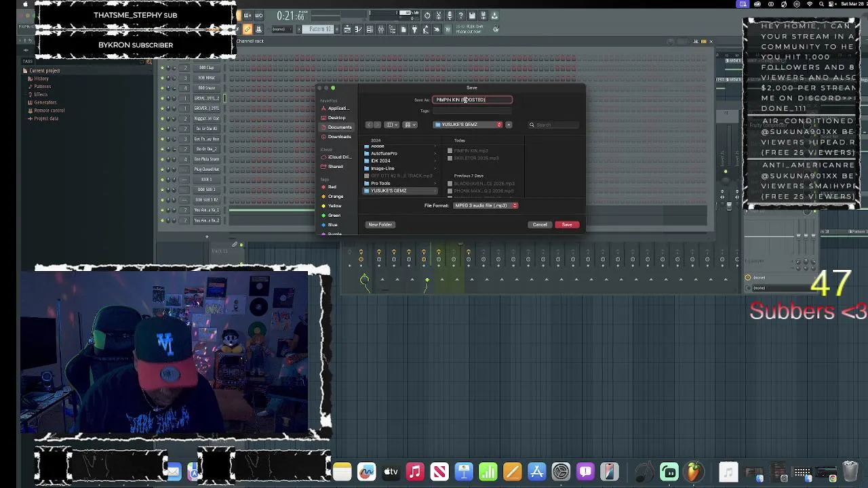The width and height of the screenshot is (868, 488).
Task: Click the Search field in Save dialog
Action: tap(553, 125)
